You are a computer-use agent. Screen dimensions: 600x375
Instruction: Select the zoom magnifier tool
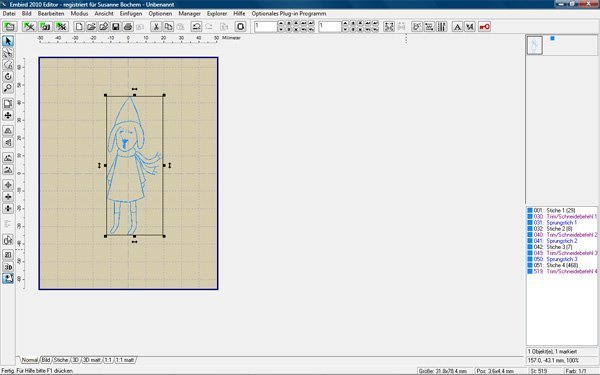[8, 88]
